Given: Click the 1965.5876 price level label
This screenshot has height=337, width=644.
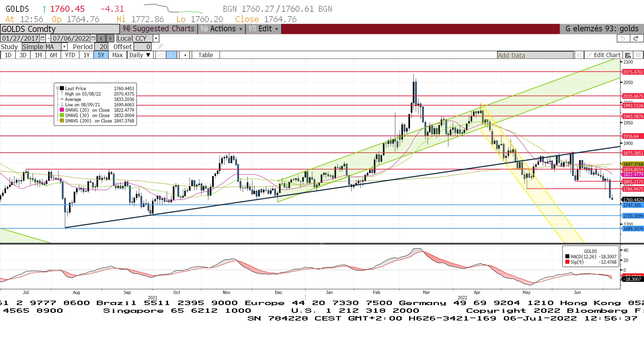Looking at the screenshot, I should (x=633, y=116).
